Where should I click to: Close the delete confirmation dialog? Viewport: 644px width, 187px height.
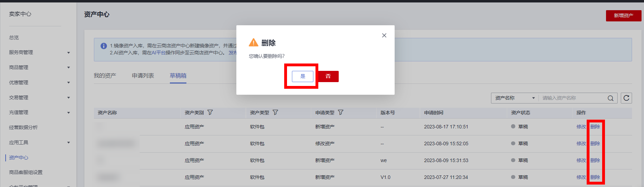click(384, 35)
